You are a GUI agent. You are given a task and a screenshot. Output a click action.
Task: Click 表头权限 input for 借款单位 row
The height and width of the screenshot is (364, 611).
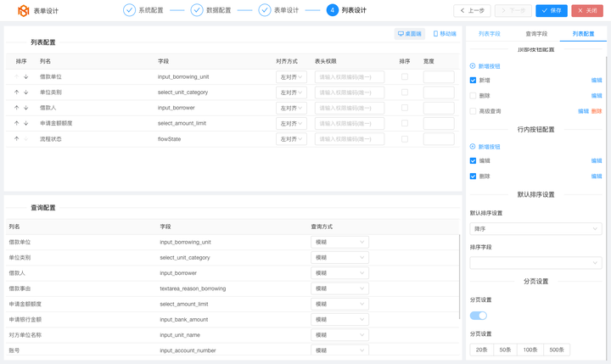[x=350, y=76]
